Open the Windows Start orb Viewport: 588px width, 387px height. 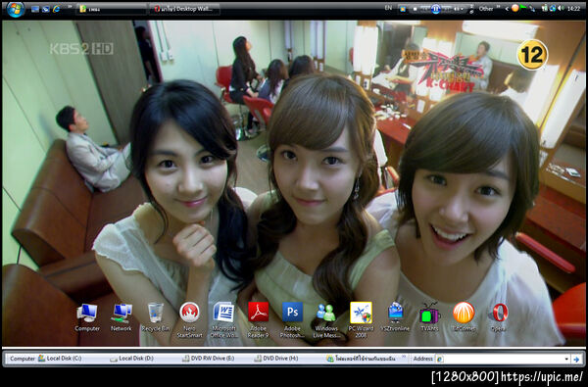(x=15, y=9)
